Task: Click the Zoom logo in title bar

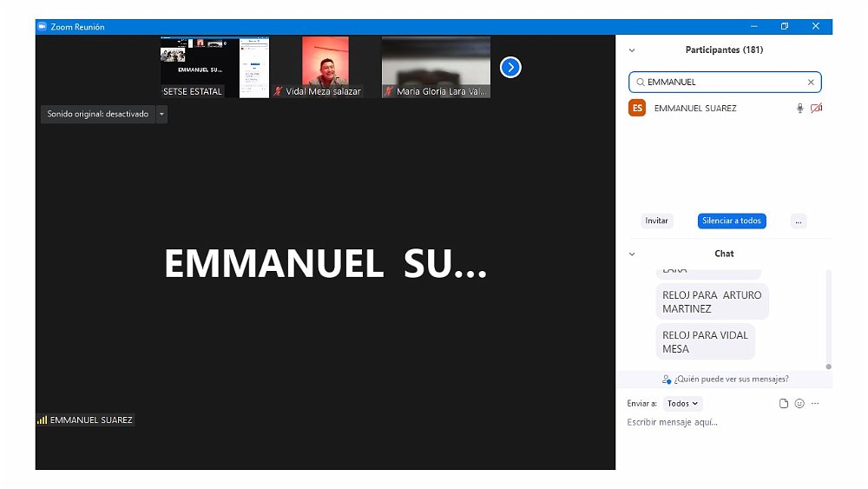Action: click(42, 27)
